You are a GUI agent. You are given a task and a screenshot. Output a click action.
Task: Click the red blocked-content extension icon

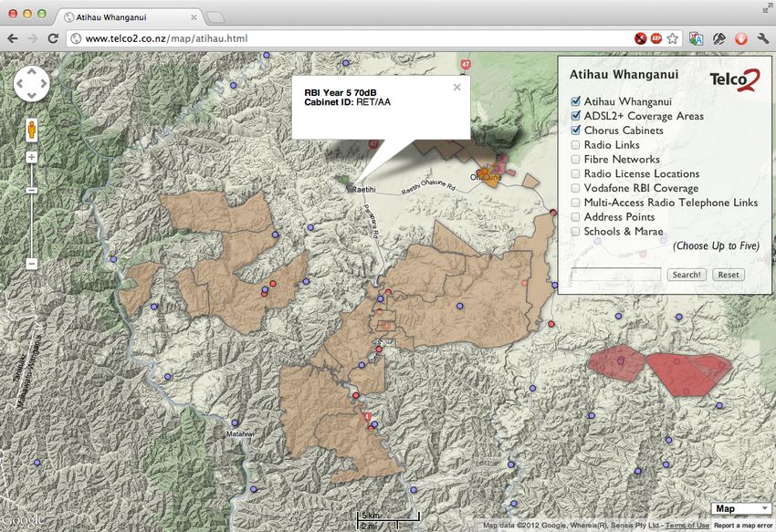(641, 38)
